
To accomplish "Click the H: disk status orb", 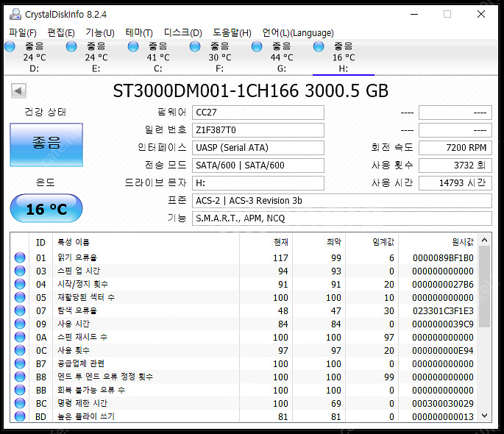I will point(319,46).
